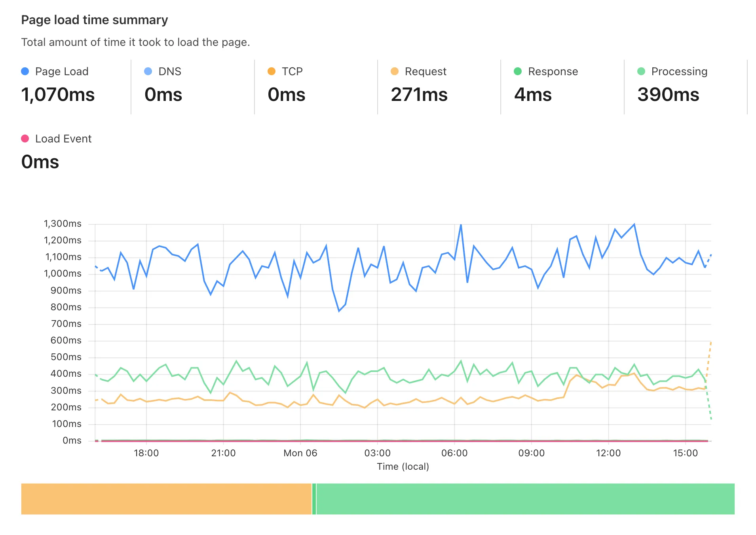The height and width of the screenshot is (535, 756).
Task: Toggle the Processing series via its legend label
Action: coord(679,71)
